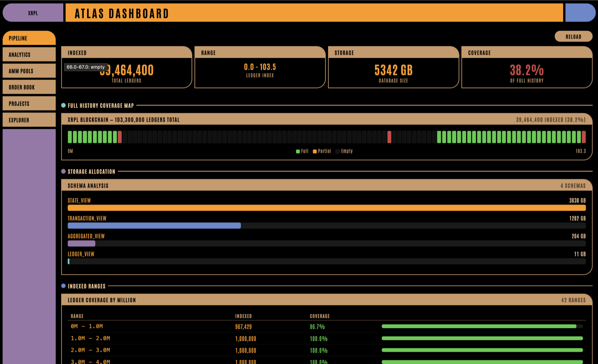
Task: Click the XRPL Blockchain 103,300,000 ledgers heading
Action: pyautogui.click(x=123, y=120)
